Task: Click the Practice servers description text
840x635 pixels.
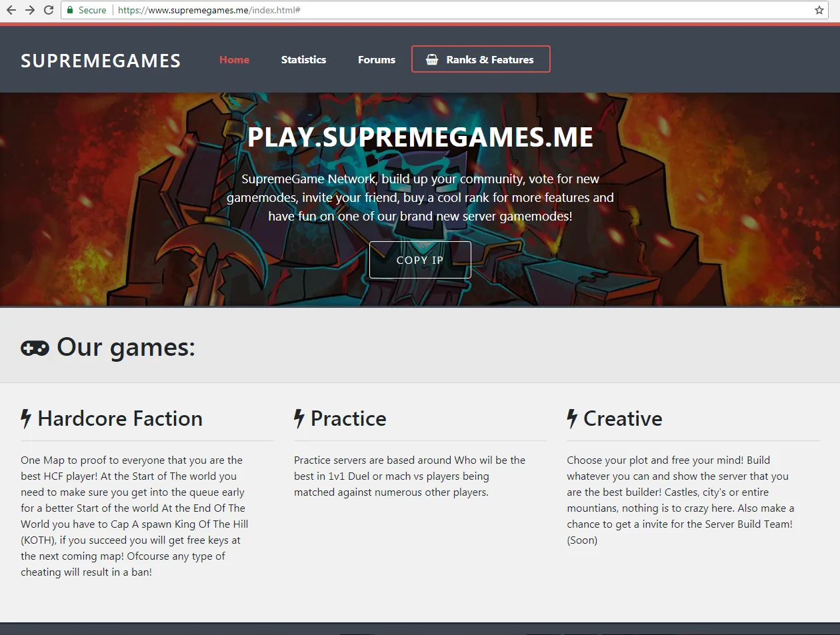Action: pos(409,476)
